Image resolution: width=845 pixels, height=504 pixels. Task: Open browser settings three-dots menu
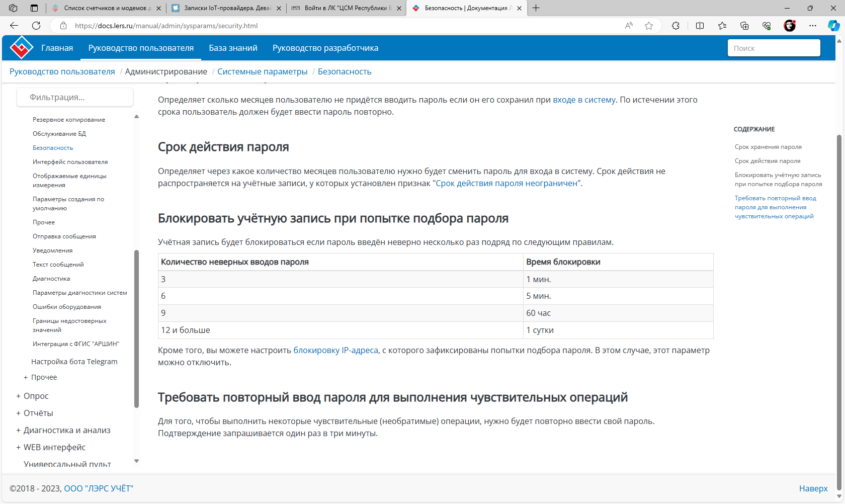click(x=813, y=26)
